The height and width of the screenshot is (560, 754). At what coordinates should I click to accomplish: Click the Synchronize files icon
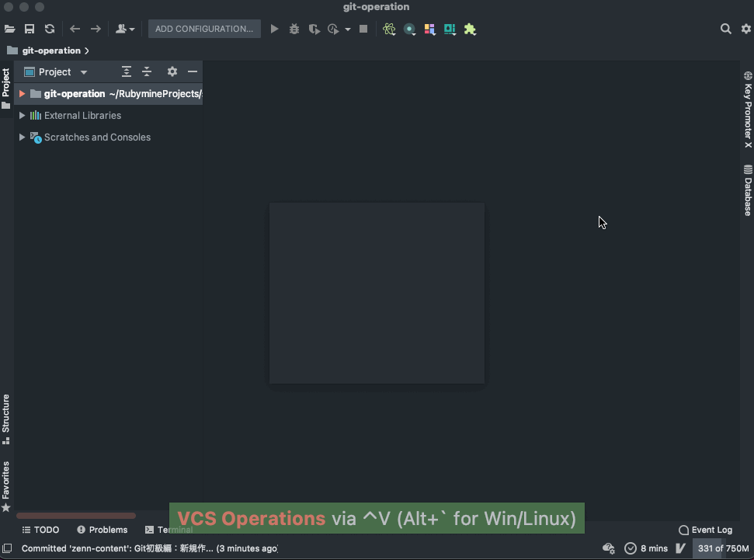[x=49, y=29]
